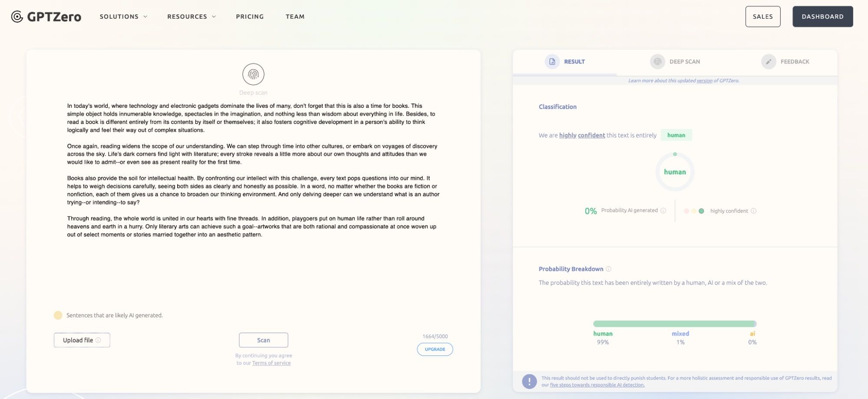Click the Upgrade button
The image size is (868, 399).
pyautogui.click(x=435, y=349)
